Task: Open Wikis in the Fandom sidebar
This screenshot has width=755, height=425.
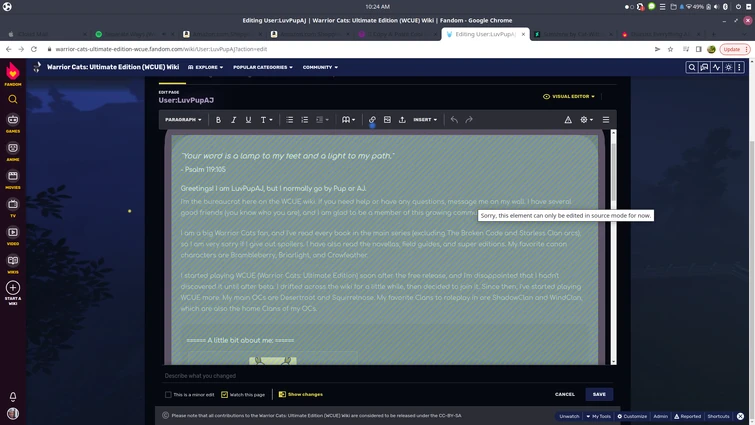Action: coord(13,264)
